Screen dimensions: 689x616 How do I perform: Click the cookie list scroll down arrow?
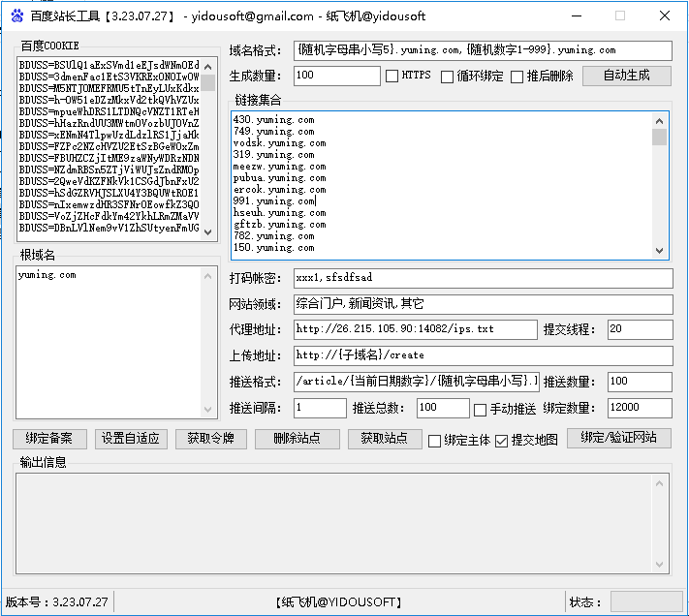point(208,232)
